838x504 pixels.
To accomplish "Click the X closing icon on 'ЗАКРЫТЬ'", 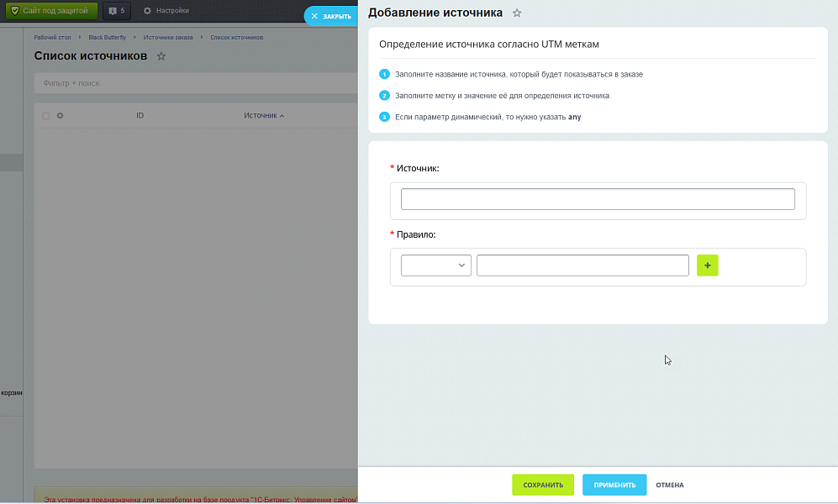I will pos(317,15).
